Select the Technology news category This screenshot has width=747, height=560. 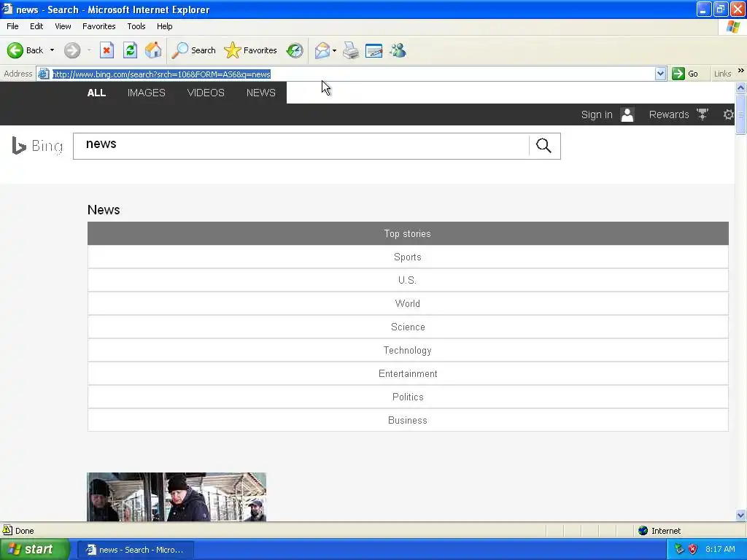click(408, 350)
